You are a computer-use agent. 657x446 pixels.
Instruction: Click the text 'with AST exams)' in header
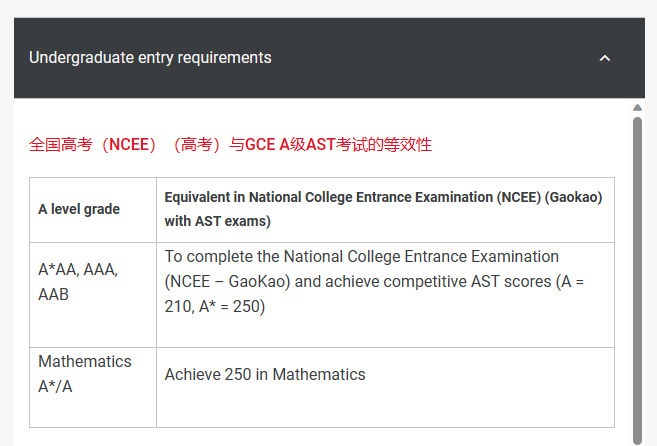(x=217, y=221)
